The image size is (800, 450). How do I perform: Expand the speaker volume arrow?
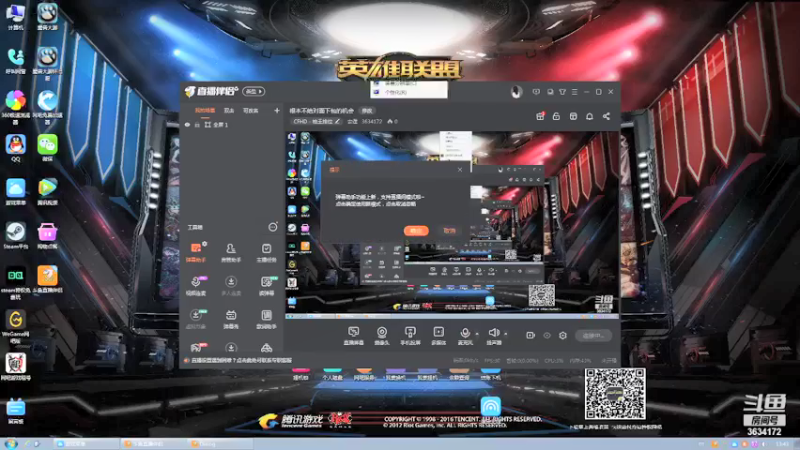[x=506, y=334]
